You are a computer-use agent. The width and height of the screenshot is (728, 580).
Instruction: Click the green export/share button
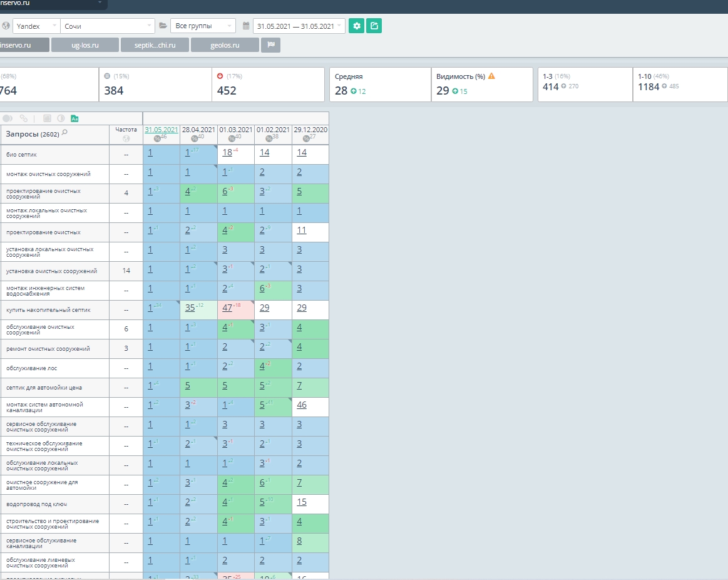374,26
